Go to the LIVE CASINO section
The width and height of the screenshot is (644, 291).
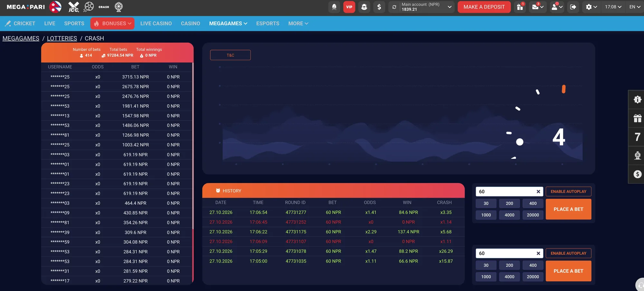pyautogui.click(x=156, y=24)
